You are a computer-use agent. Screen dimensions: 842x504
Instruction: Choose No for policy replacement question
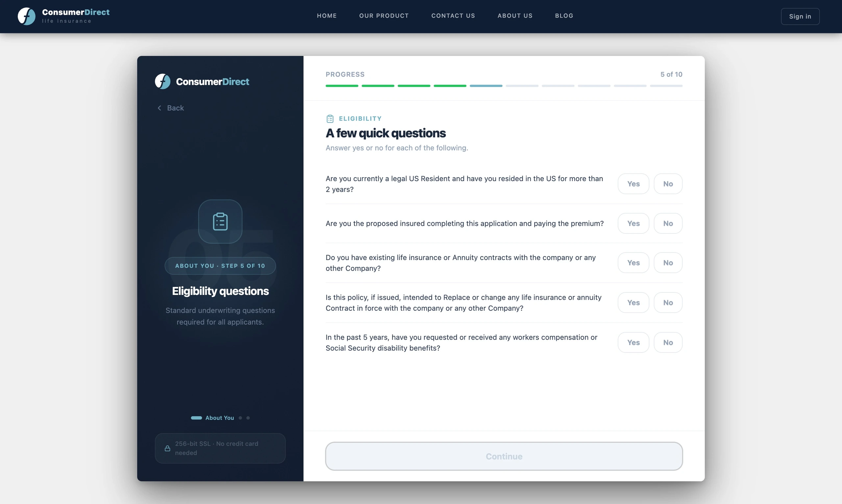(x=668, y=302)
